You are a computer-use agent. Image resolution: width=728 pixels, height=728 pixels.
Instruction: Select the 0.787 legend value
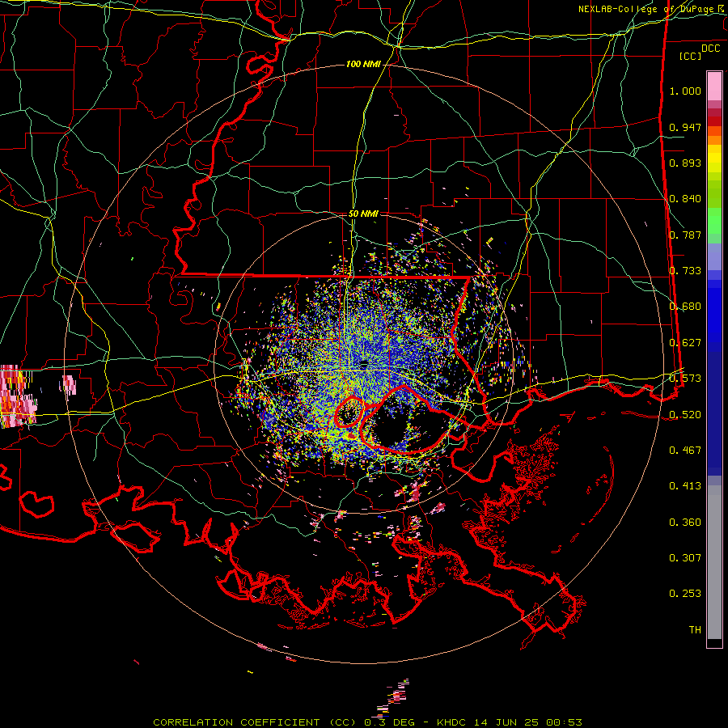tap(685, 235)
